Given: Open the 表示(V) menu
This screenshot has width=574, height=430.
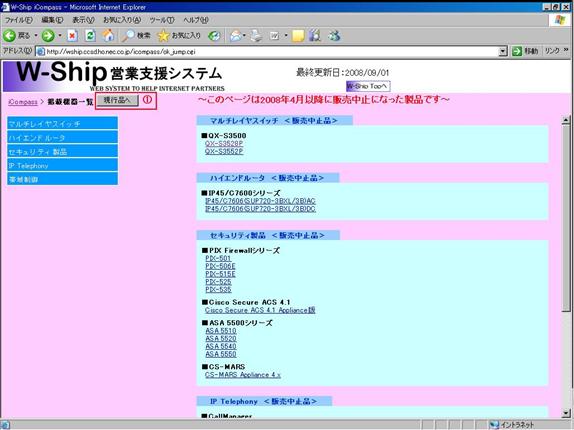Looking at the screenshot, I should (83, 20).
